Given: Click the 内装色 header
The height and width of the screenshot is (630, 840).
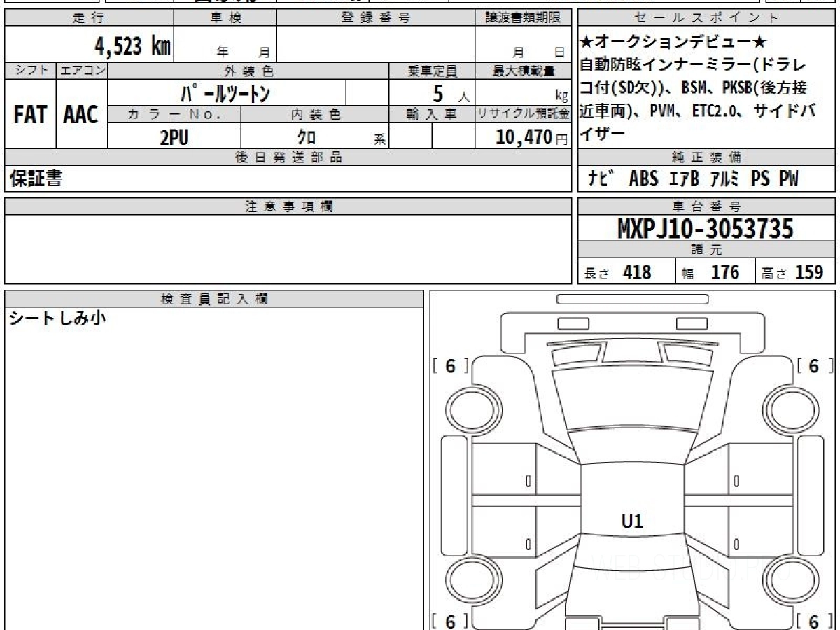Looking at the screenshot, I should tap(315, 114).
